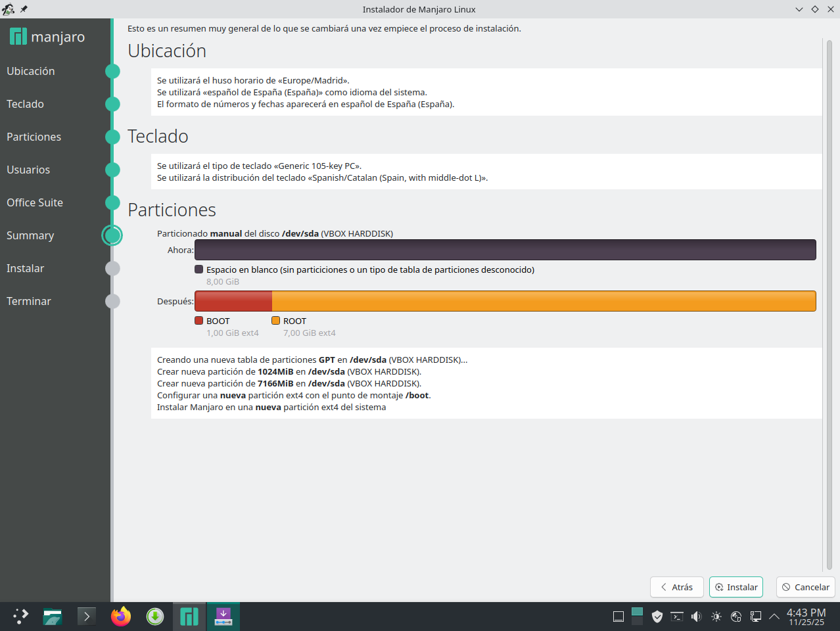Click the green download installer taskbar icon
840x631 pixels.
[155, 617]
